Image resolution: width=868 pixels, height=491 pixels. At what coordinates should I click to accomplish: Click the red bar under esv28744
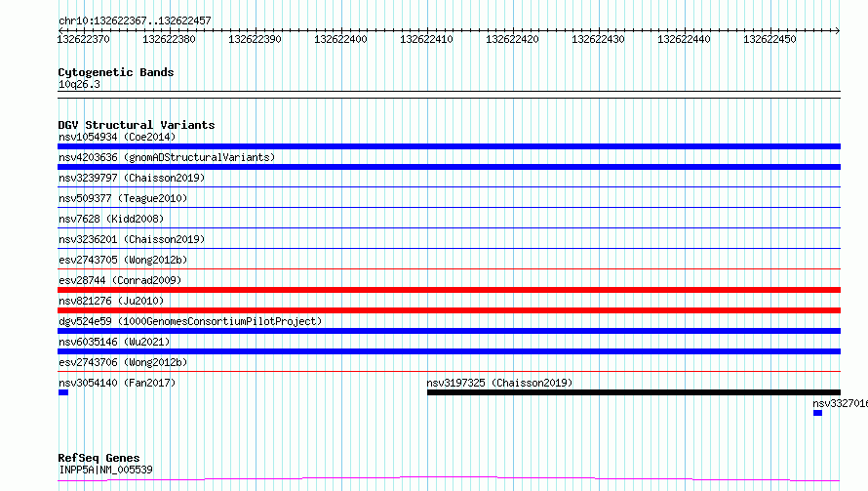pyautogui.click(x=449, y=290)
